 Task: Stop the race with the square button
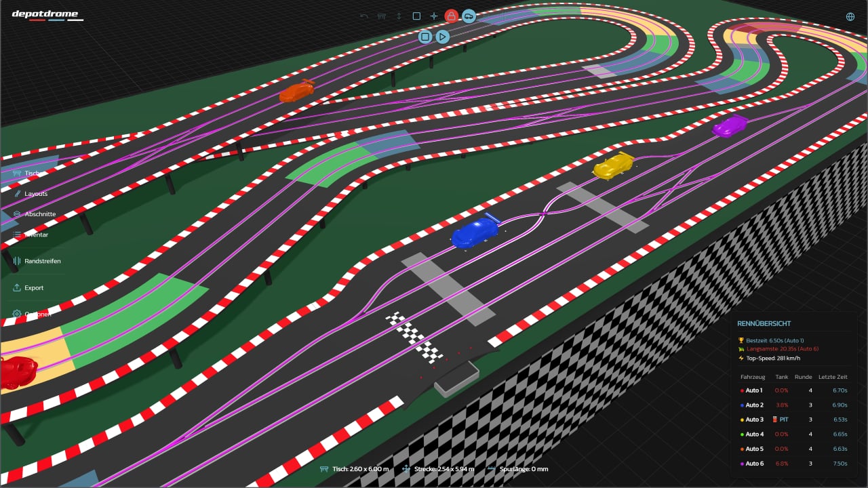tap(425, 37)
